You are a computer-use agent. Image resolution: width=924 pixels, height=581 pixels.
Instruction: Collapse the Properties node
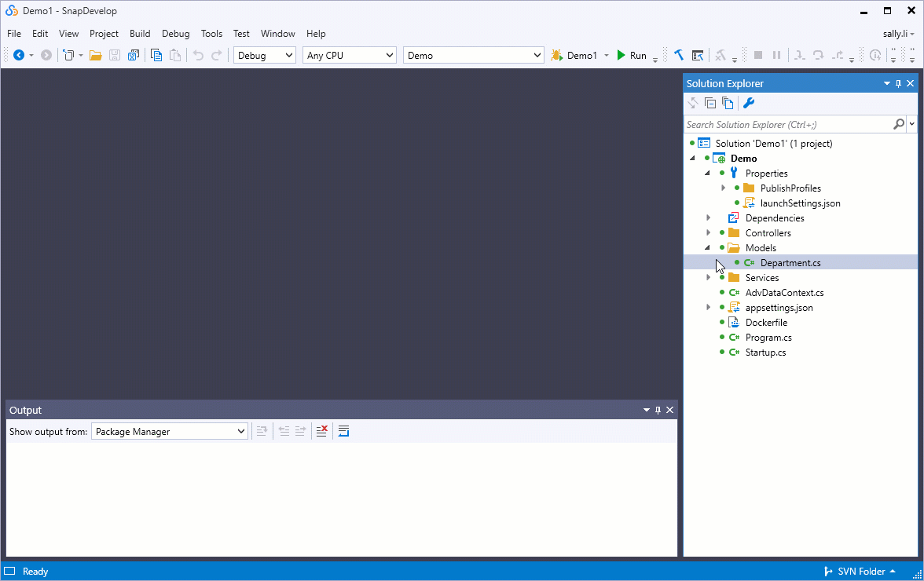pos(708,173)
